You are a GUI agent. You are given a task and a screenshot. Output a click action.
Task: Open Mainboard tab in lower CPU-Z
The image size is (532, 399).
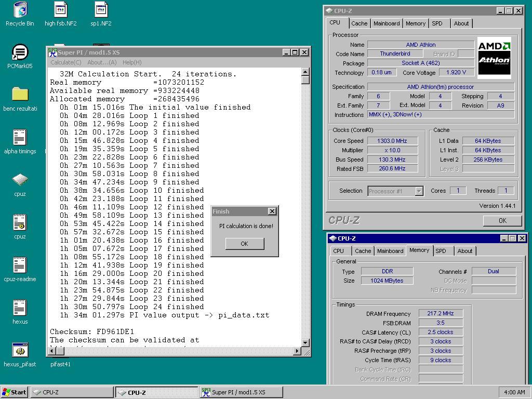click(390, 251)
